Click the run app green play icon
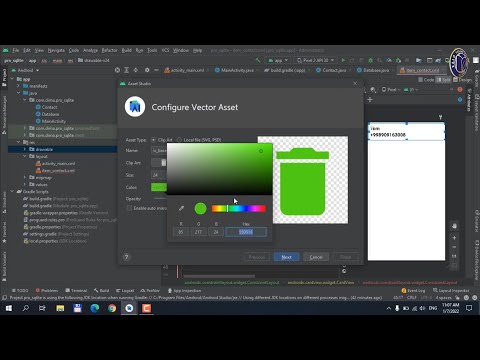This screenshot has height=360, width=480. click(343, 60)
